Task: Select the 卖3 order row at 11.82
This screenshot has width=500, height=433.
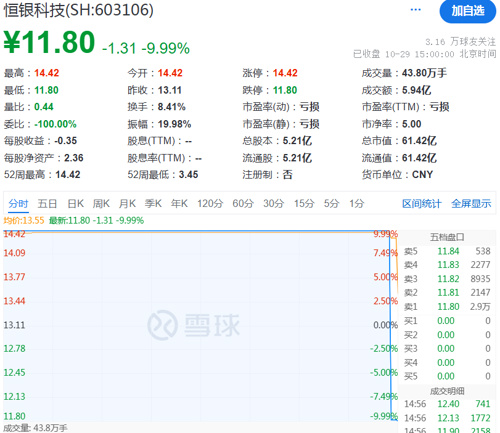Action: click(x=447, y=279)
